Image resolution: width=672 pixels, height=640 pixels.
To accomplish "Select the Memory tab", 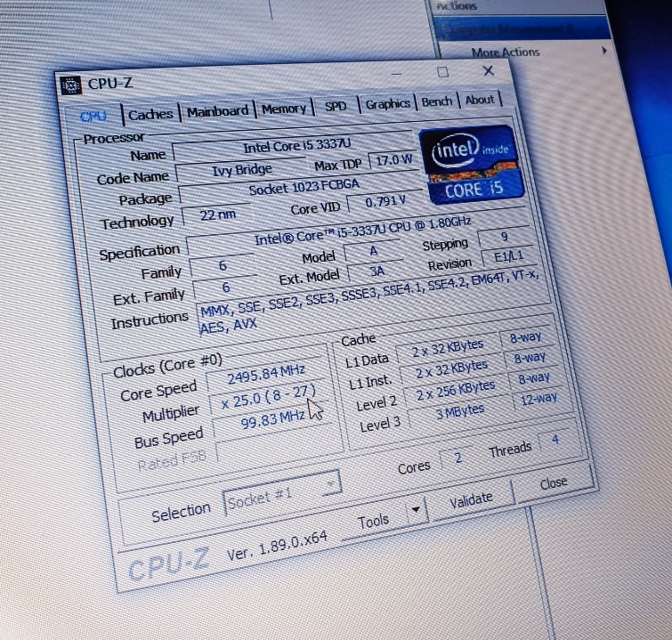I will (x=284, y=109).
